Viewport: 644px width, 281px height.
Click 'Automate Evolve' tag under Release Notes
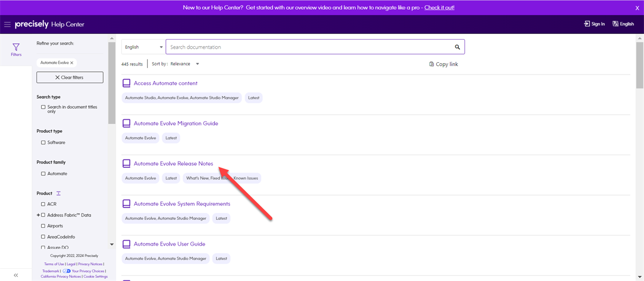tap(141, 179)
